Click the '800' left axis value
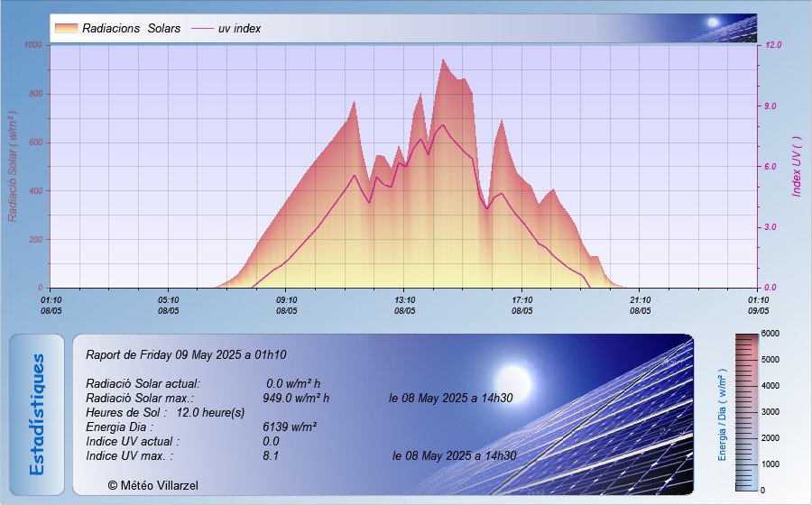 (x=35, y=94)
